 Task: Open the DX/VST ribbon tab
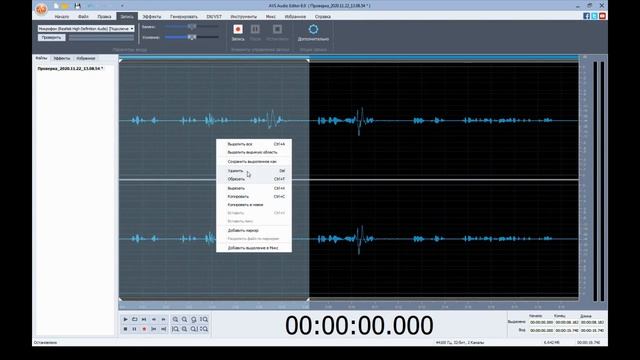pos(214,17)
